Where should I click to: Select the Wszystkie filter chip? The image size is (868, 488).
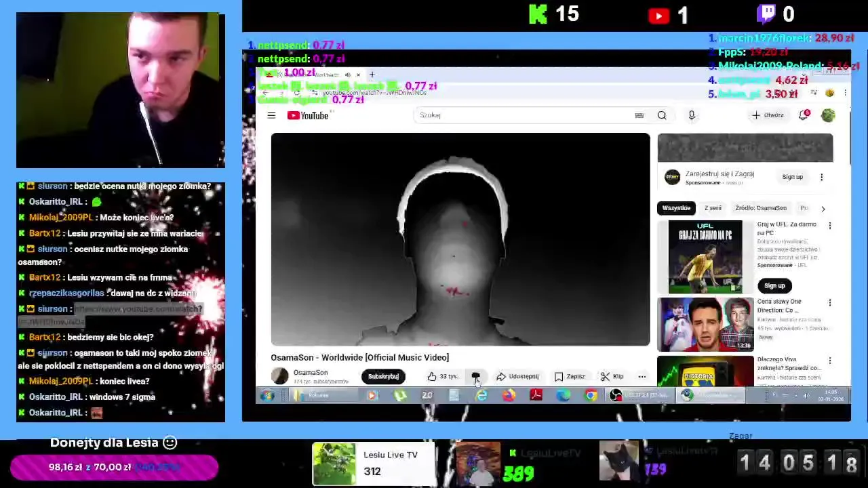click(676, 208)
